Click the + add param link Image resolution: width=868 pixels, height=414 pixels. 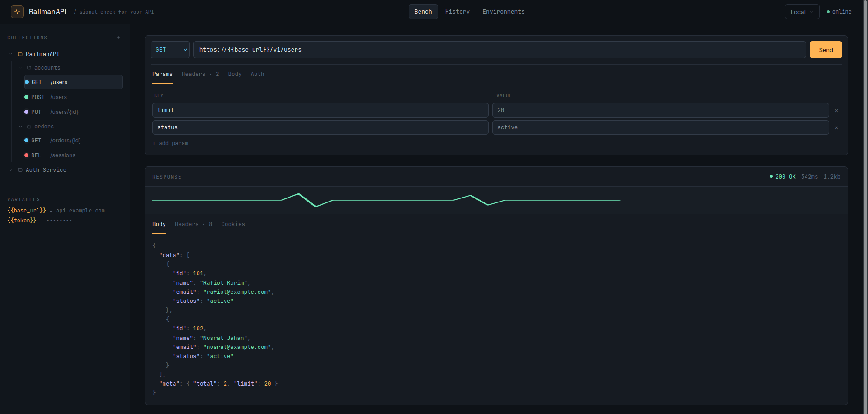170,143
